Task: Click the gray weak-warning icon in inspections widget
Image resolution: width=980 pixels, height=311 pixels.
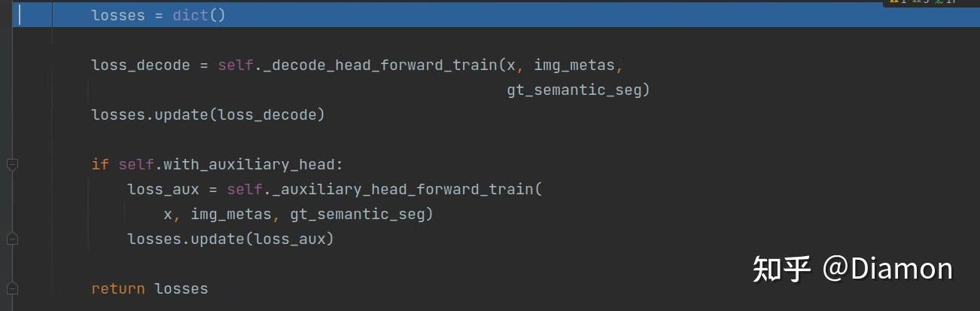Action: pos(915,2)
